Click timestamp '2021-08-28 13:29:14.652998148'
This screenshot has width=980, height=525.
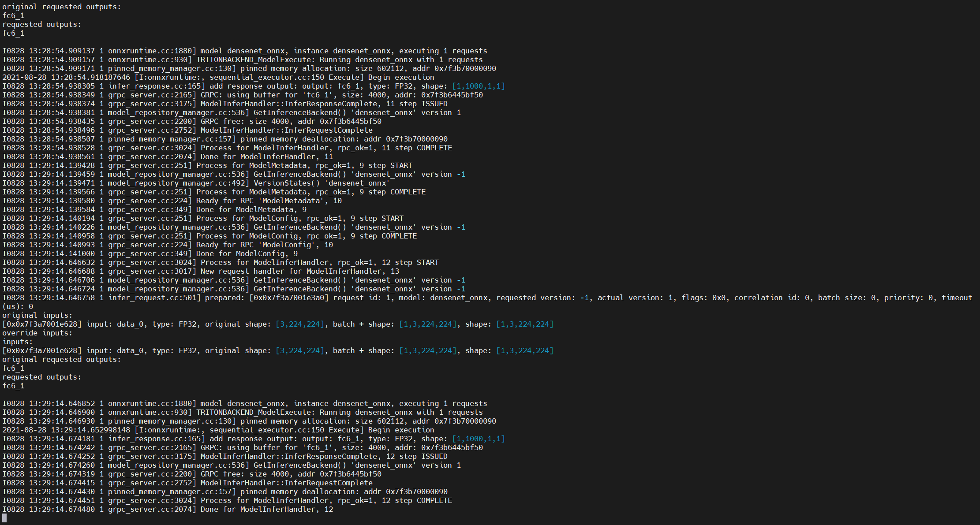tap(66, 430)
